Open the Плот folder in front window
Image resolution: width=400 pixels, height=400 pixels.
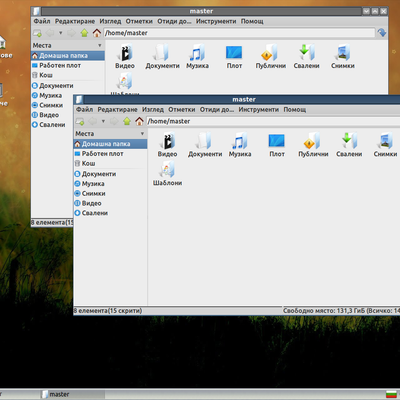pyautogui.click(x=277, y=144)
